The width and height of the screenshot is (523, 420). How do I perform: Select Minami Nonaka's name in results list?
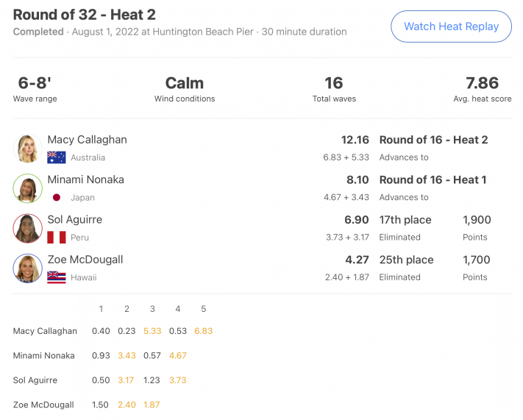pos(86,179)
